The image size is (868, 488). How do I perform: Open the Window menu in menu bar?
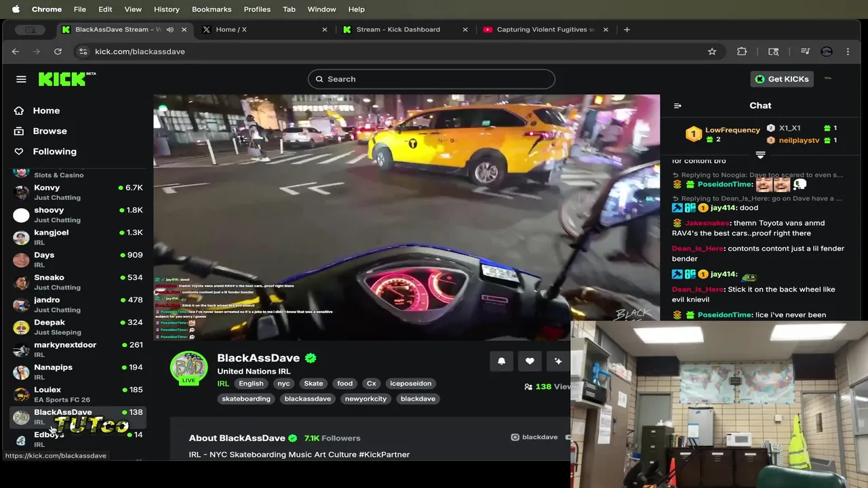(321, 9)
